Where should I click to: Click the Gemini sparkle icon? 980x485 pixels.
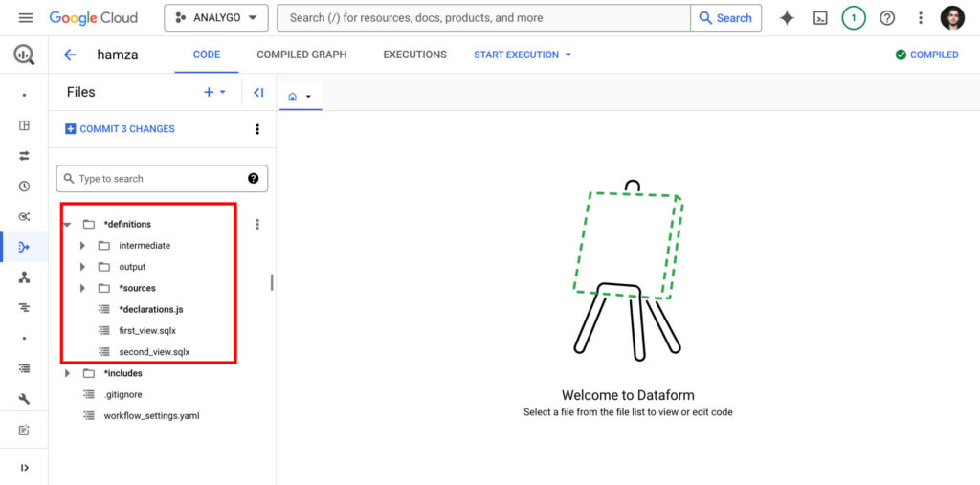coord(787,18)
